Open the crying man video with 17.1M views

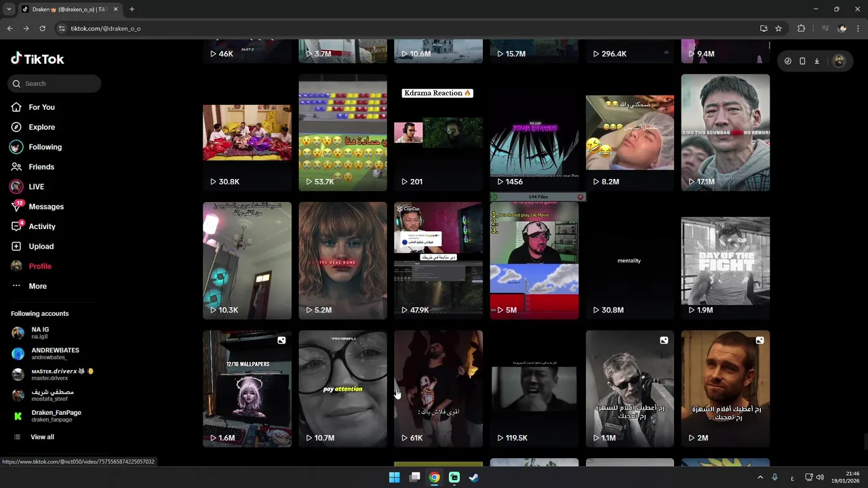(x=725, y=133)
